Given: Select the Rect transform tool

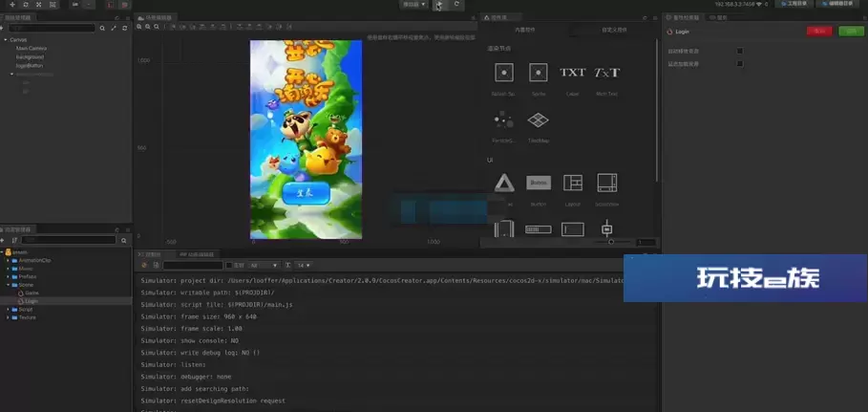Looking at the screenshot, I should tap(53, 5).
